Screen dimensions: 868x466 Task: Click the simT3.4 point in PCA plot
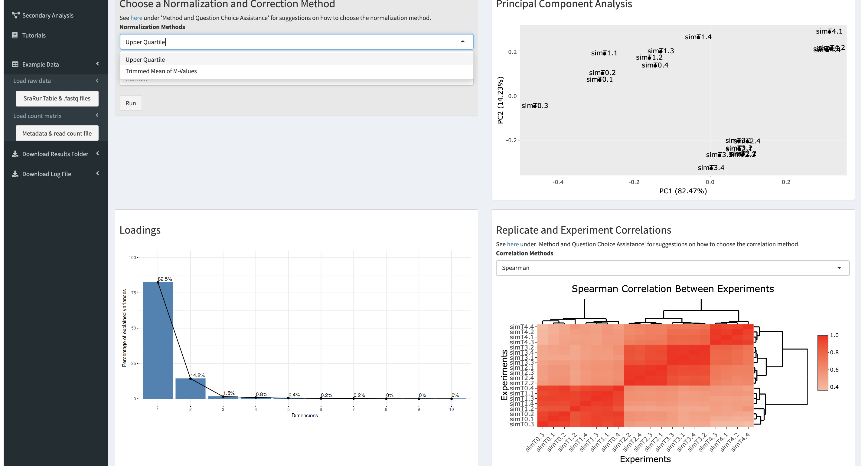coord(711,168)
